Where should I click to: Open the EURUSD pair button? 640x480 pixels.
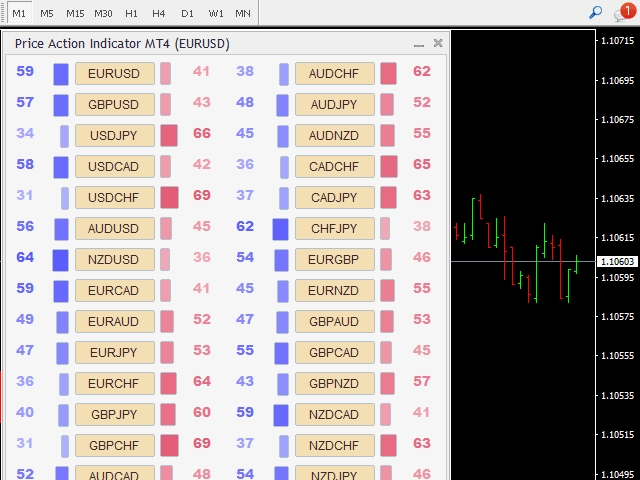point(114,74)
